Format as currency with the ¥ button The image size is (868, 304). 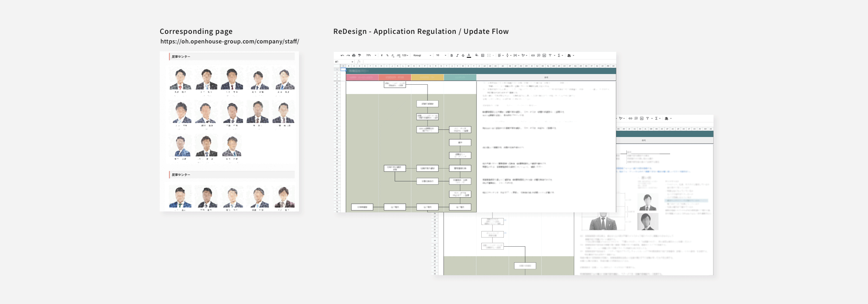[381, 56]
